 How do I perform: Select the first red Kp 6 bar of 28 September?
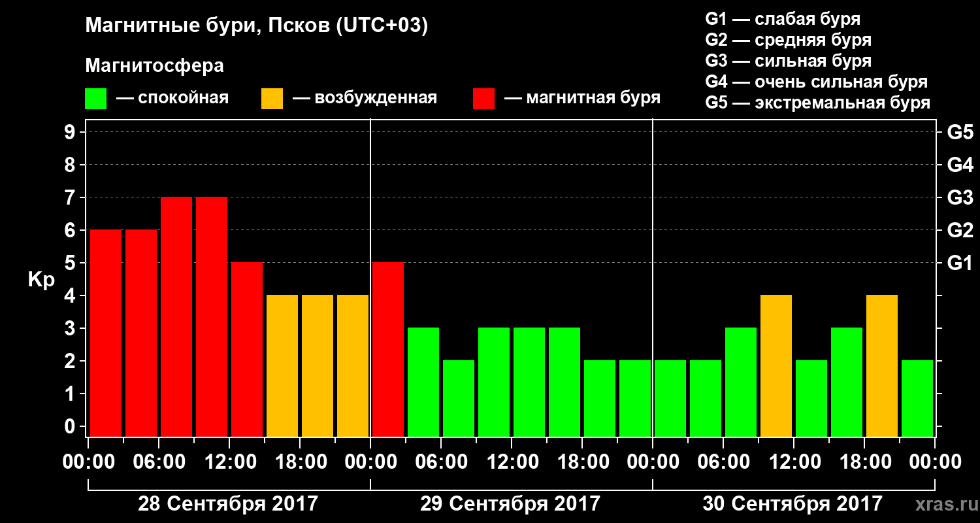[x=106, y=333]
